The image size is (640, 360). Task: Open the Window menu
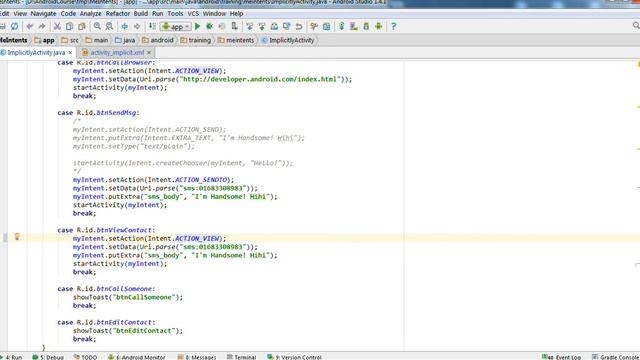pos(214,13)
